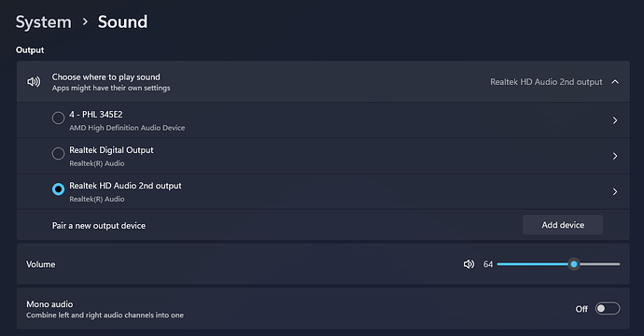Viewport: 644px width, 336px height.
Task: Open Realtek HD Audio 2nd output properties arrow
Action: 615,192
